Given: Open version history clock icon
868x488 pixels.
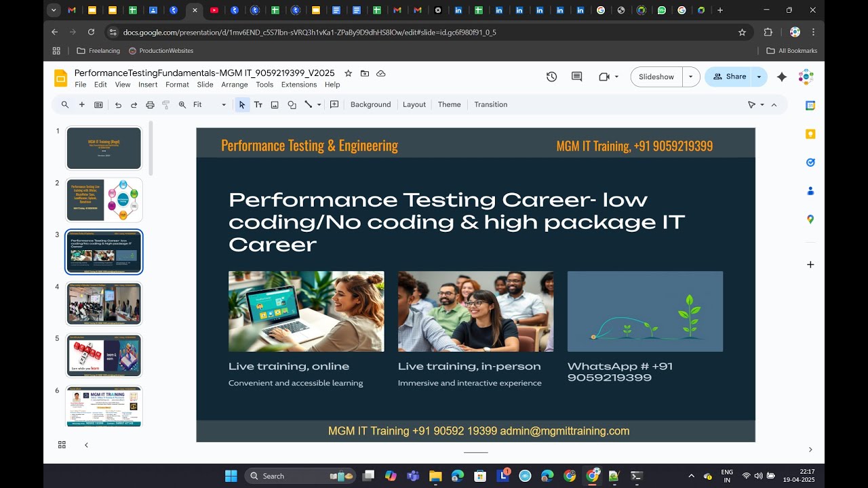Looking at the screenshot, I should point(551,77).
